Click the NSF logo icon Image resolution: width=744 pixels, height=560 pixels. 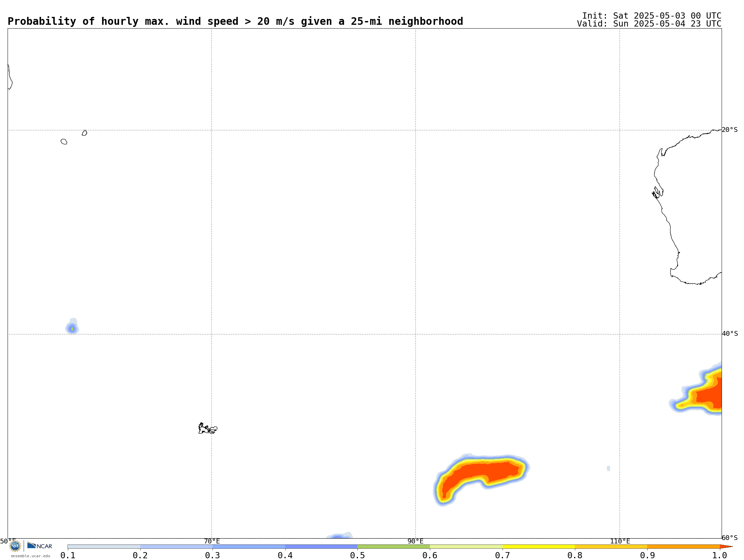tap(15, 546)
